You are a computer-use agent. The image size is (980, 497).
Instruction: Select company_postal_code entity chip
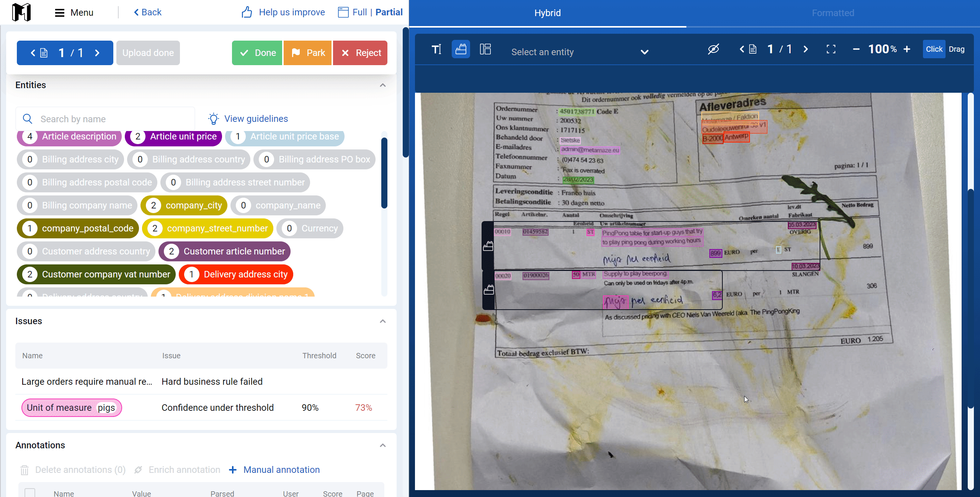tap(78, 228)
